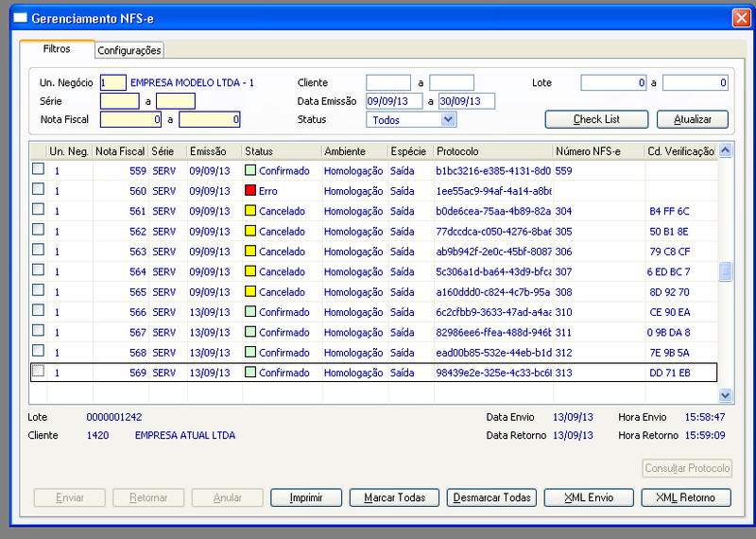The width and height of the screenshot is (756, 539).
Task: Click the Cd. Verificação column header
Action: (680, 151)
